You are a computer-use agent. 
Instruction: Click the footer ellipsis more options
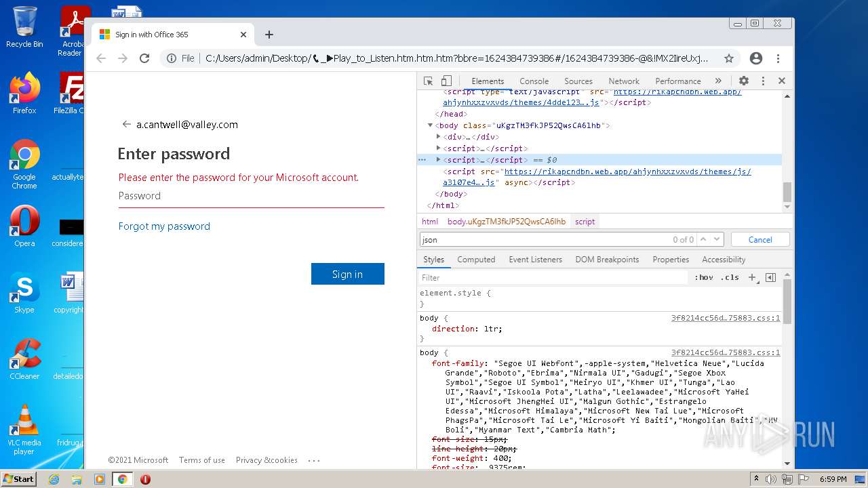coord(314,460)
